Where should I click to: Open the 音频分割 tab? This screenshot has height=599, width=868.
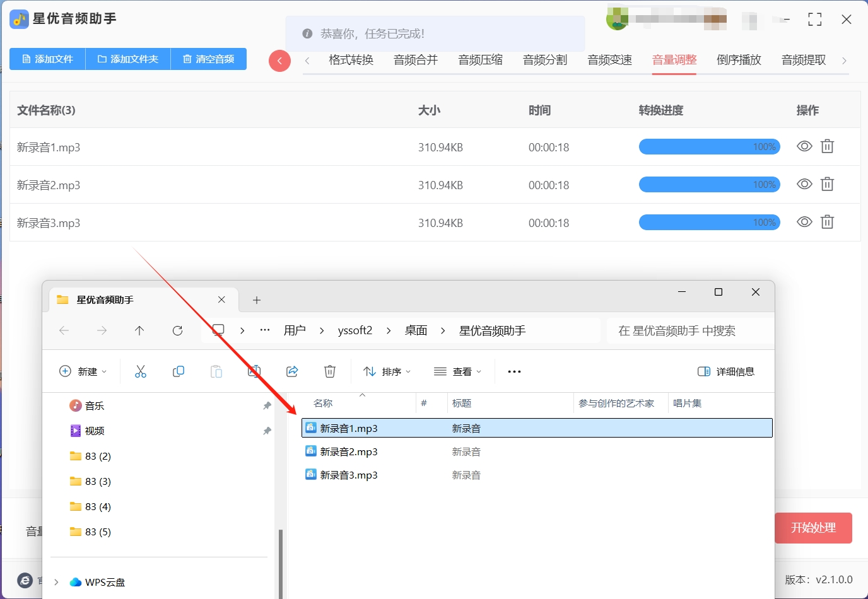pyautogui.click(x=545, y=60)
